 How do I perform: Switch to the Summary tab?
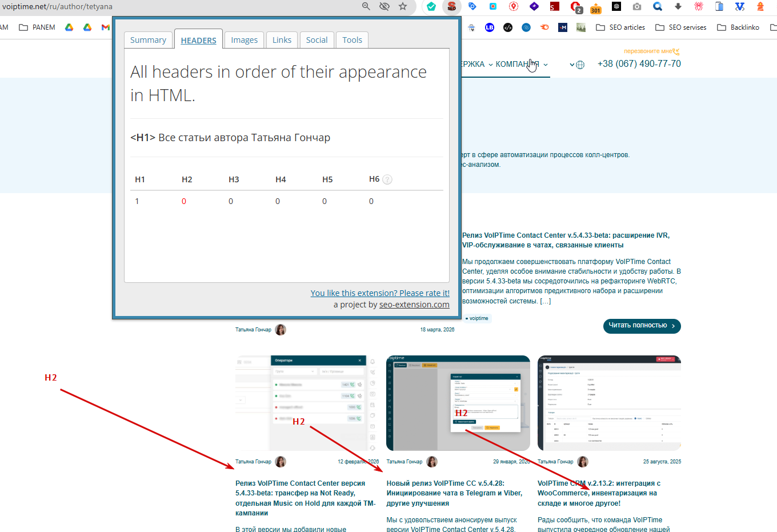(148, 40)
